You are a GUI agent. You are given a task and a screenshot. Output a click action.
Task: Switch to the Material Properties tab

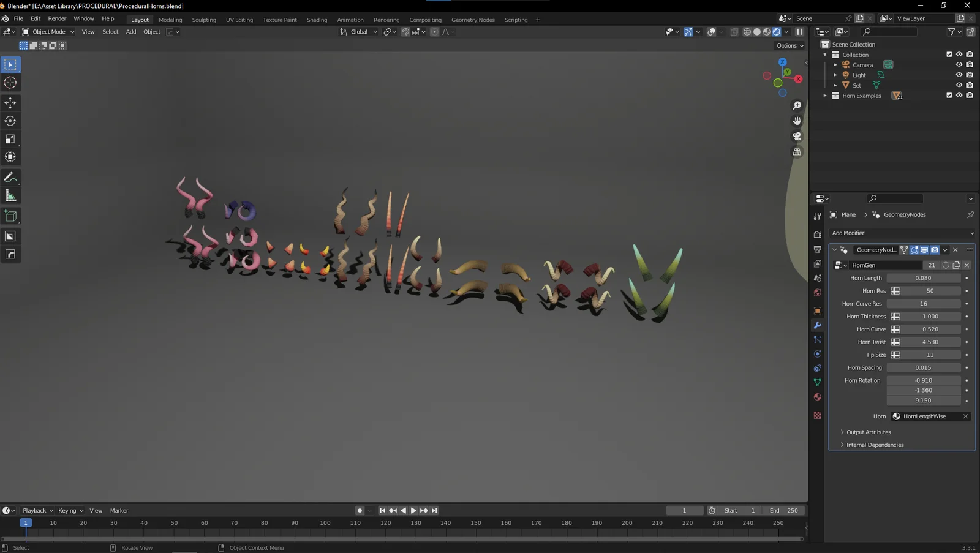click(x=817, y=397)
